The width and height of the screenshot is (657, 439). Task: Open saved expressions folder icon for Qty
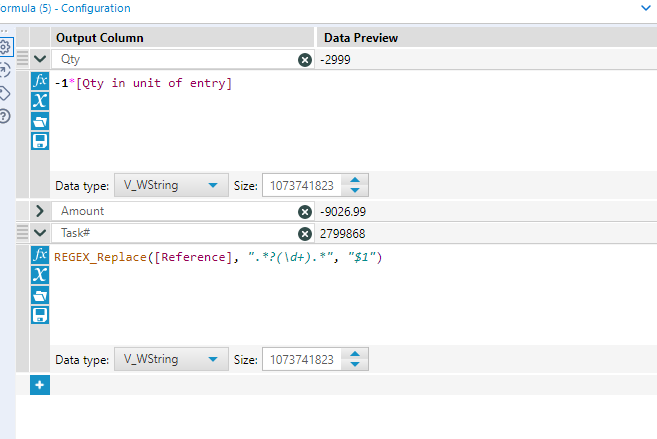pos(40,121)
